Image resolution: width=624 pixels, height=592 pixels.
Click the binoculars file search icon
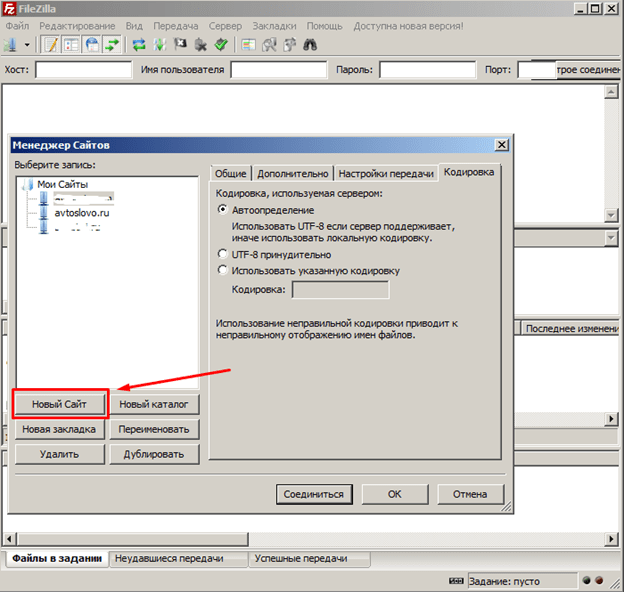tap(310, 45)
